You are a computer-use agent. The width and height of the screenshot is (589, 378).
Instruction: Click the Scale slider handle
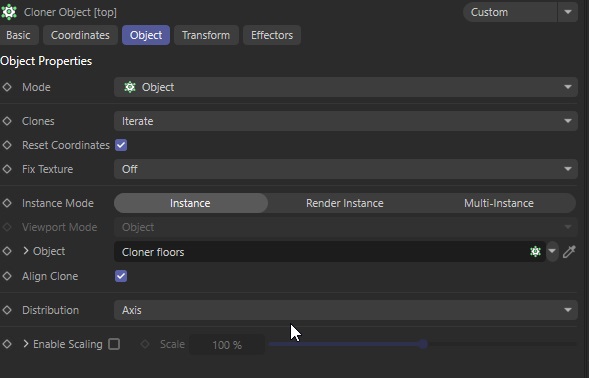423,344
